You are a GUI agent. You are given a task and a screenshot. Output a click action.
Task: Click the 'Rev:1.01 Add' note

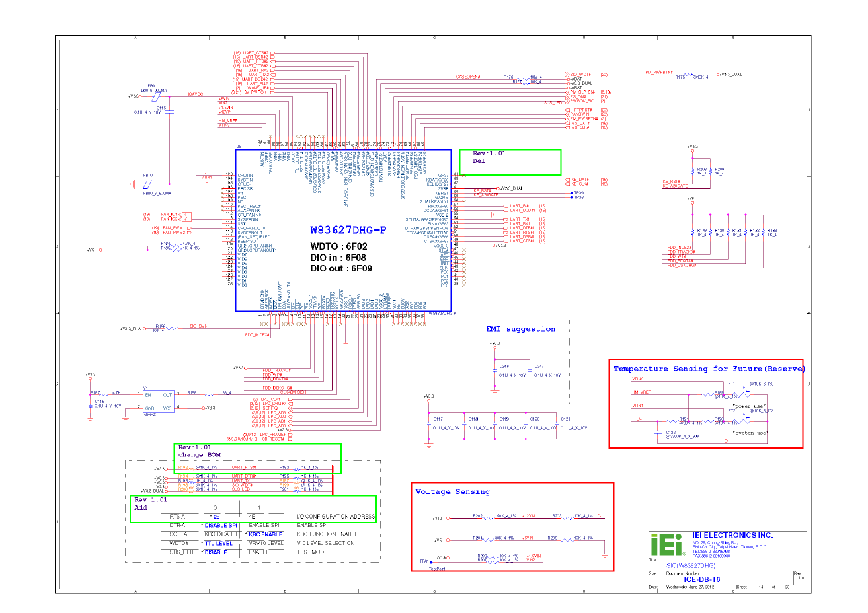pos(151,503)
